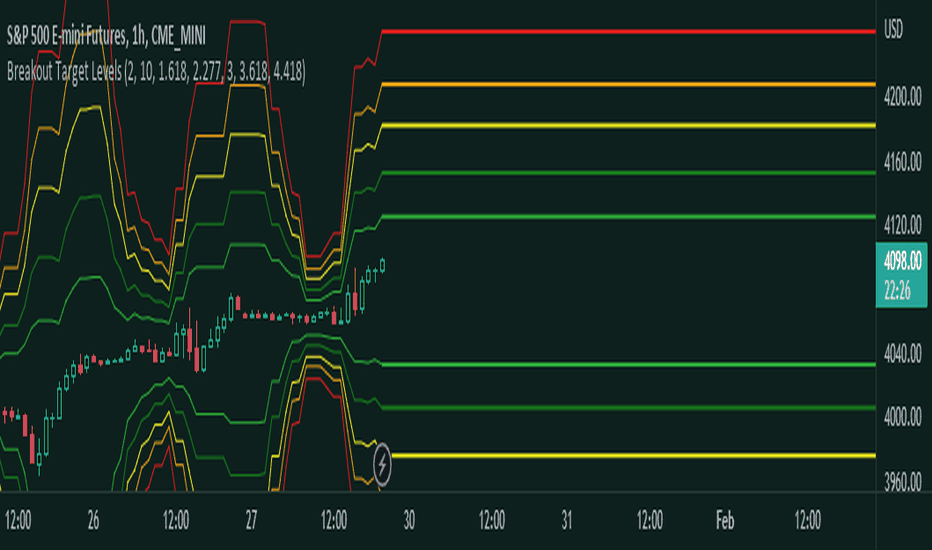Open the S&P 500 E-mini Futures symbol title
Screen dimensions: 932x550
tap(106, 37)
